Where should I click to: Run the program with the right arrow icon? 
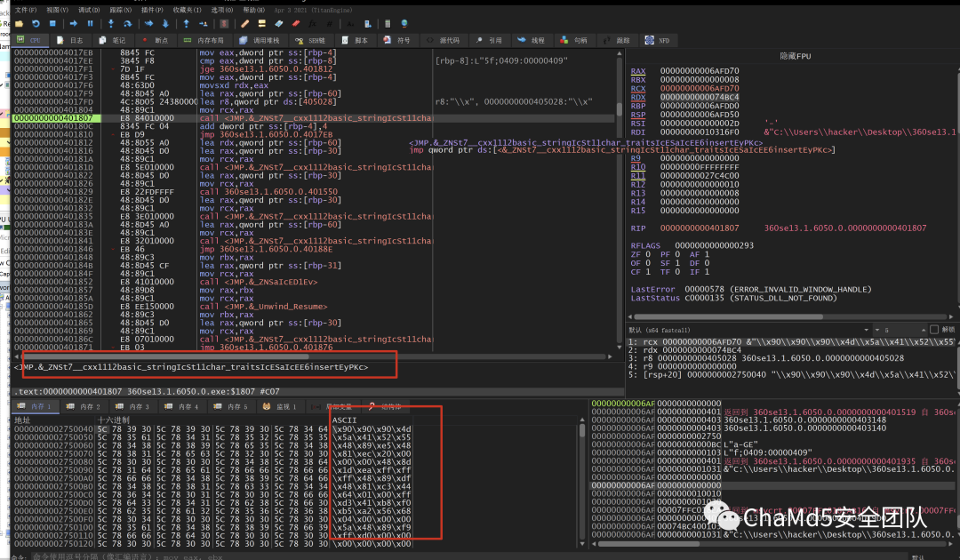point(74,23)
